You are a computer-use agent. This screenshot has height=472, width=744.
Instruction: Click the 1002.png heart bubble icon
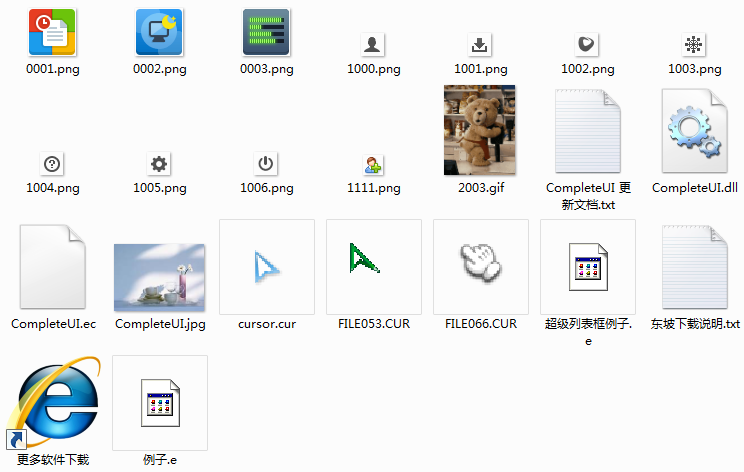[x=586, y=45]
